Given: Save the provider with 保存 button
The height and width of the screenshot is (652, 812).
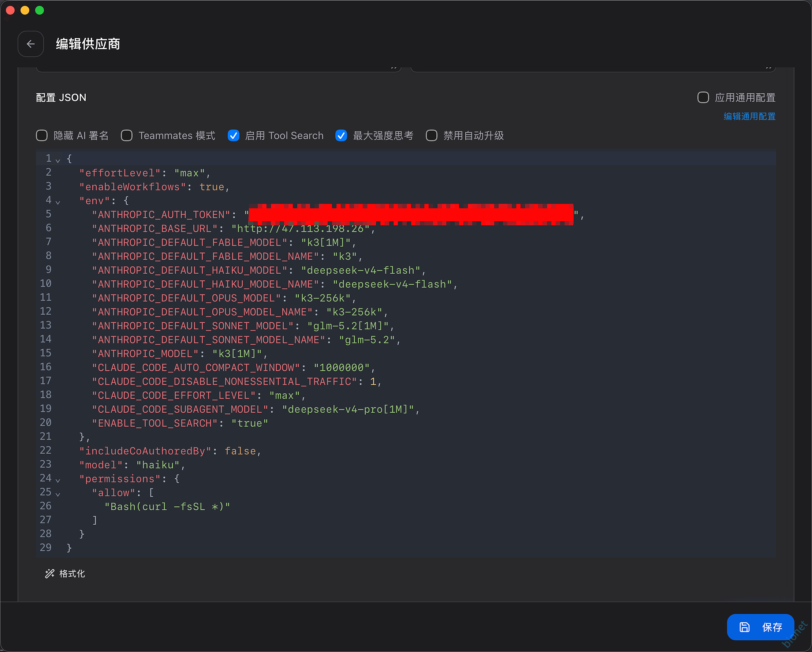Looking at the screenshot, I should (760, 627).
